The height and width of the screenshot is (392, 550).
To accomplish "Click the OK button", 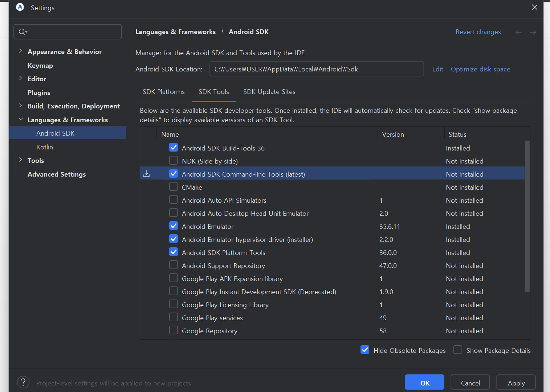I will tap(424, 382).
